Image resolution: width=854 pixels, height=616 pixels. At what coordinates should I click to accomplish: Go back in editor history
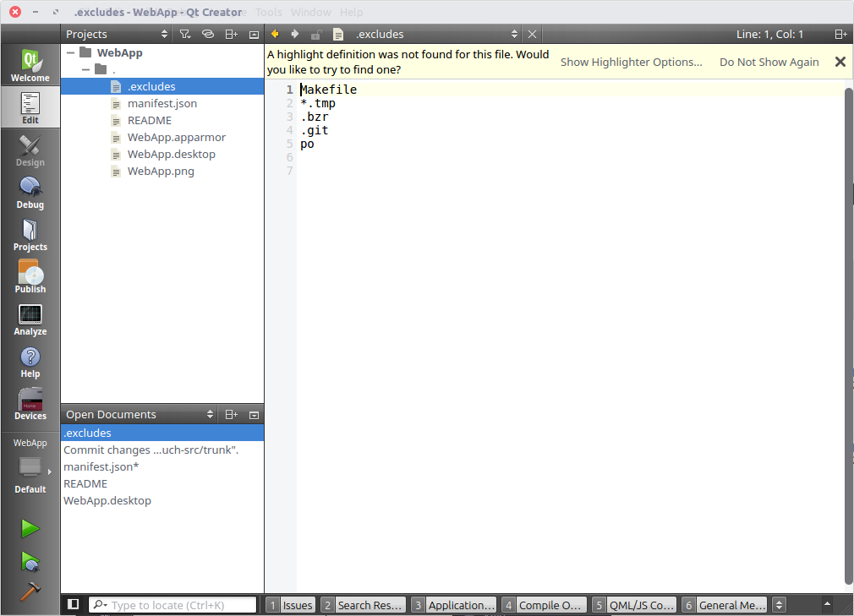tap(275, 34)
